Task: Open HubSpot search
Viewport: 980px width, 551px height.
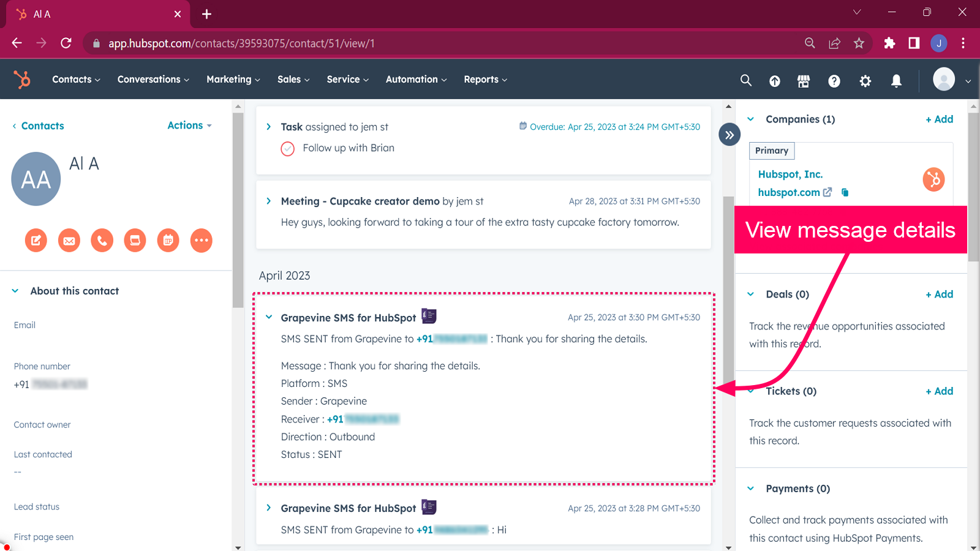Action: pos(745,80)
